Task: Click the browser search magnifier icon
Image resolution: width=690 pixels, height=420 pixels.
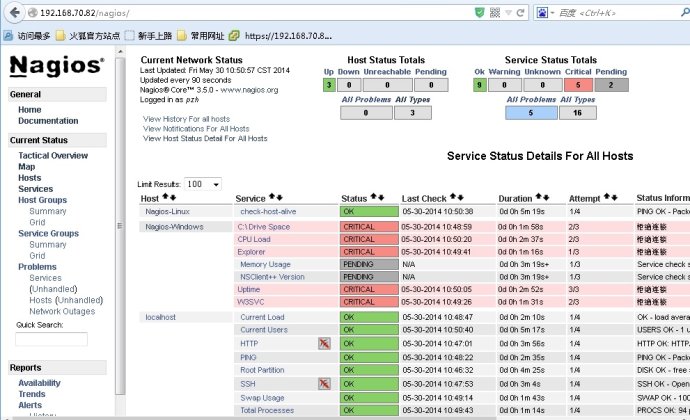Action: [685, 13]
